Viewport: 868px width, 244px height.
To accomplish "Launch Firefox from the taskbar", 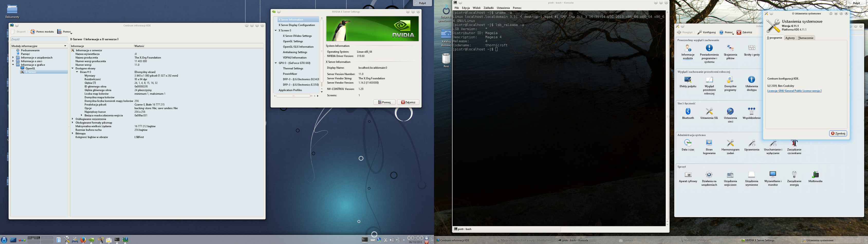I will point(83,240).
